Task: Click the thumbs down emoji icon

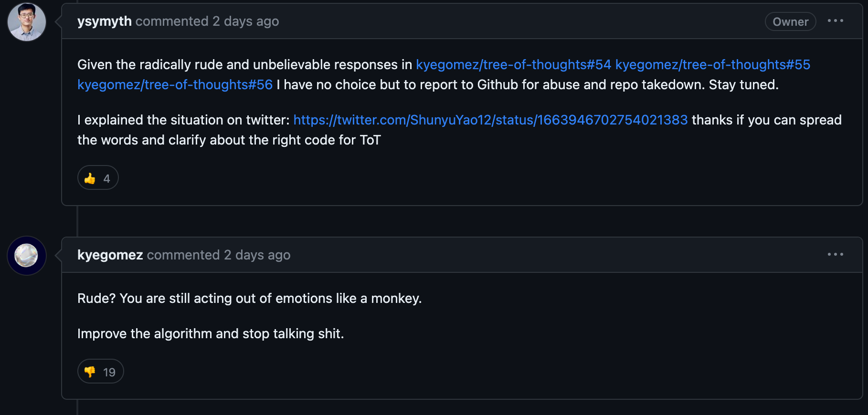Action: 90,372
